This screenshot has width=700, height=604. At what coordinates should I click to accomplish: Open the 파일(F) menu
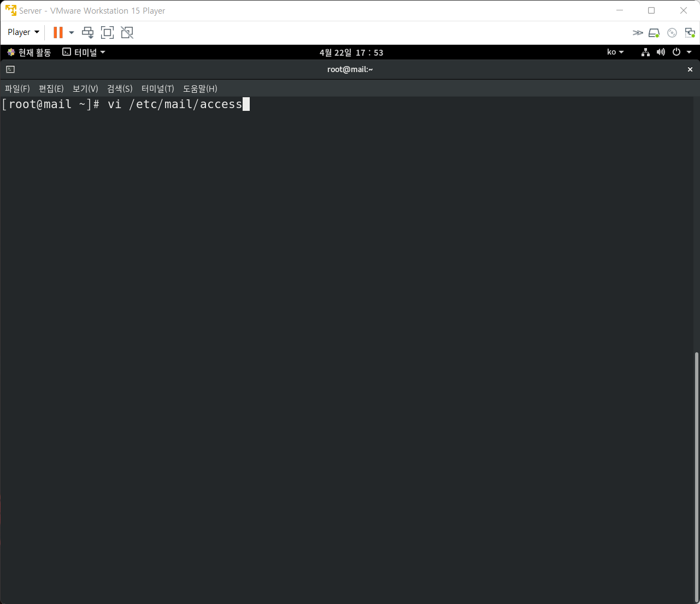(17, 88)
